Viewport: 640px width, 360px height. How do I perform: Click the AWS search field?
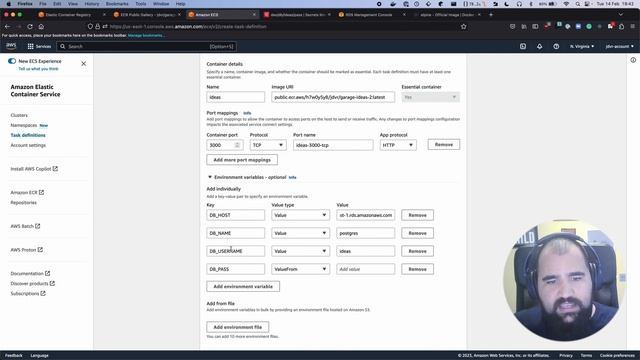pos(146,47)
